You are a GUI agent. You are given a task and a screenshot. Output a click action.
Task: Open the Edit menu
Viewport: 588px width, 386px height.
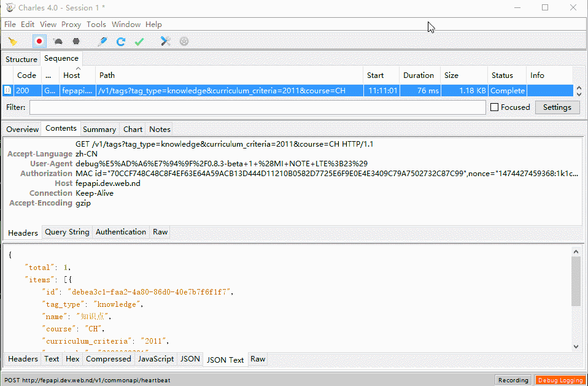tap(28, 25)
